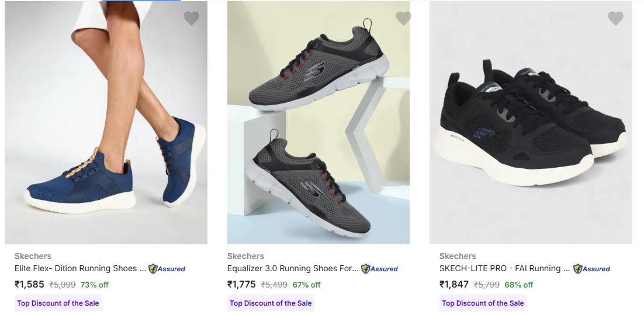Image resolution: width=644 pixels, height=315 pixels.
Task: Click Skechers brand above Elite Flex title
Action: coord(33,256)
